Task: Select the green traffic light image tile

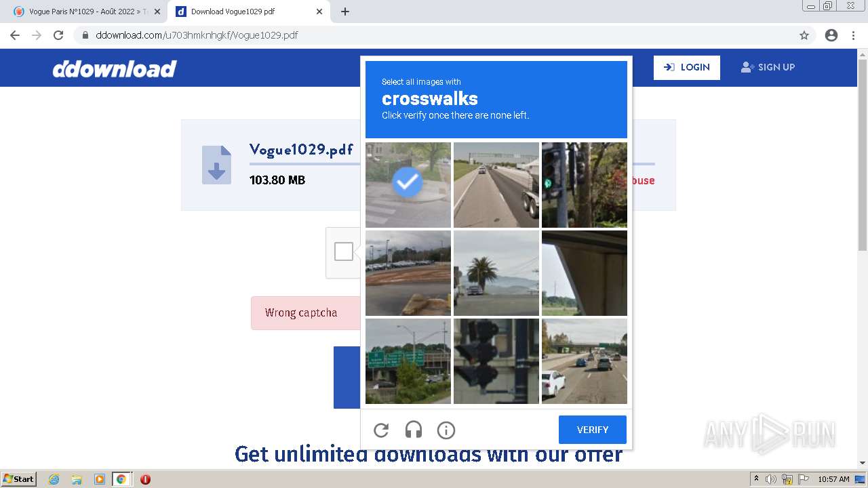Action: point(585,184)
